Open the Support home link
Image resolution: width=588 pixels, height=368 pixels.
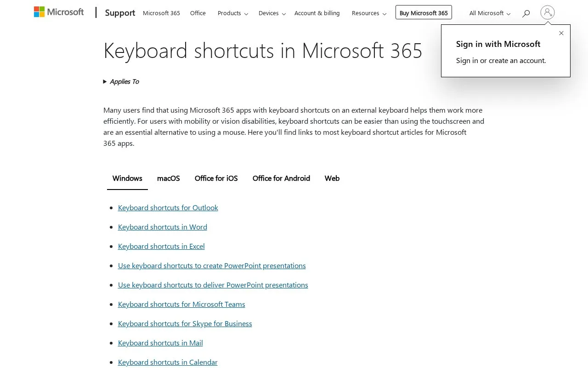click(x=120, y=13)
